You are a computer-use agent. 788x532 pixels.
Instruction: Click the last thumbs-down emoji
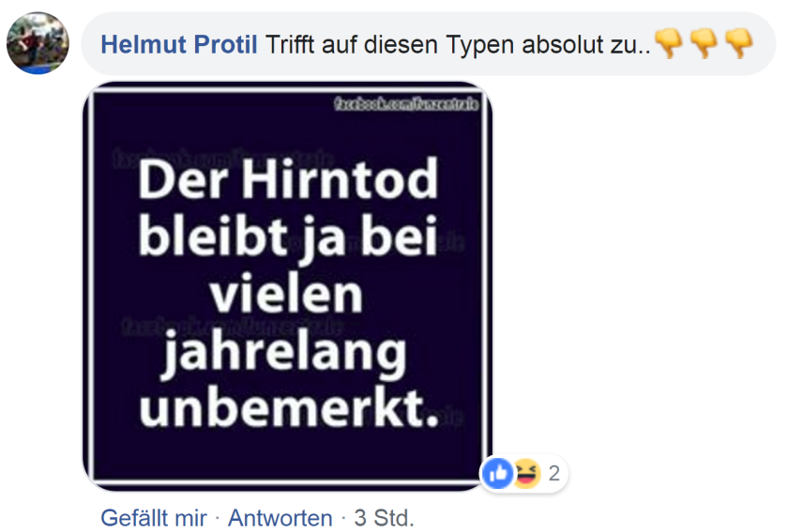click(x=739, y=43)
